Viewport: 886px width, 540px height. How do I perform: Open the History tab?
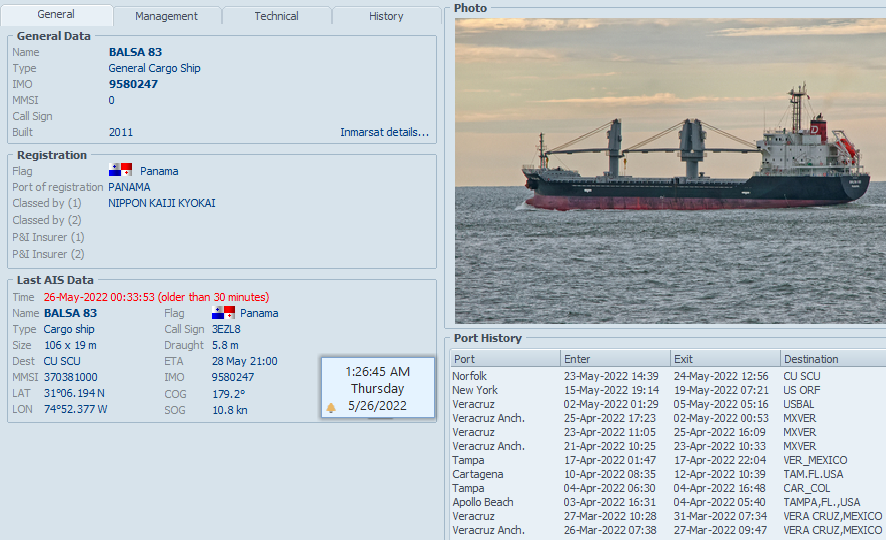[386, 16]
